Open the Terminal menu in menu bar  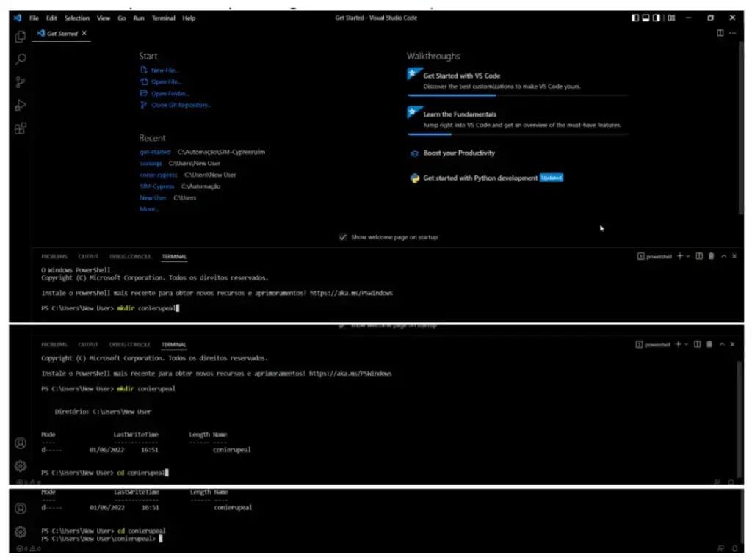pyautogui.click(x=163, y=18)
